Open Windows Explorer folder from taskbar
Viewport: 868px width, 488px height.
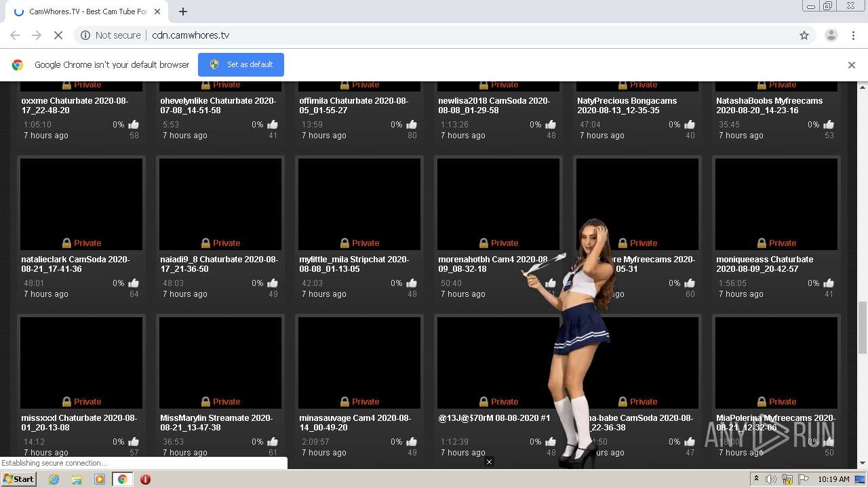tap(77, 479)
